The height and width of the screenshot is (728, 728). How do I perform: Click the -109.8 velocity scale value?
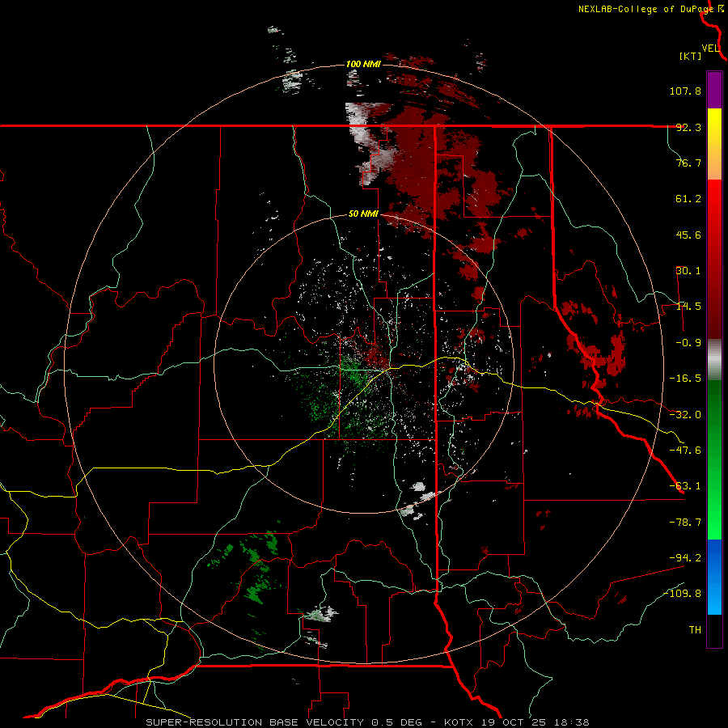pos(682,594)
